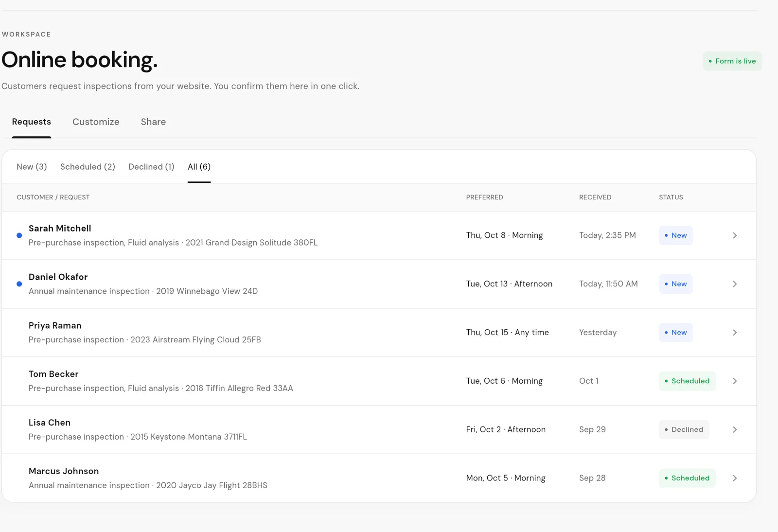Click 'Today, 2:35 PM' received time
778x532 pixels.
click(607, 235)
